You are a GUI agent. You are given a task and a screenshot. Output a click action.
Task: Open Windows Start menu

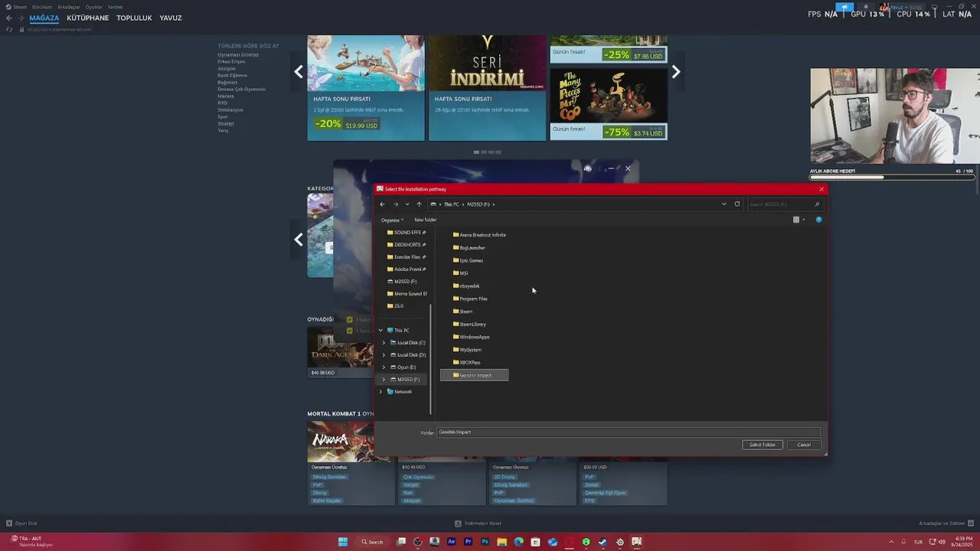coord(343,542)
